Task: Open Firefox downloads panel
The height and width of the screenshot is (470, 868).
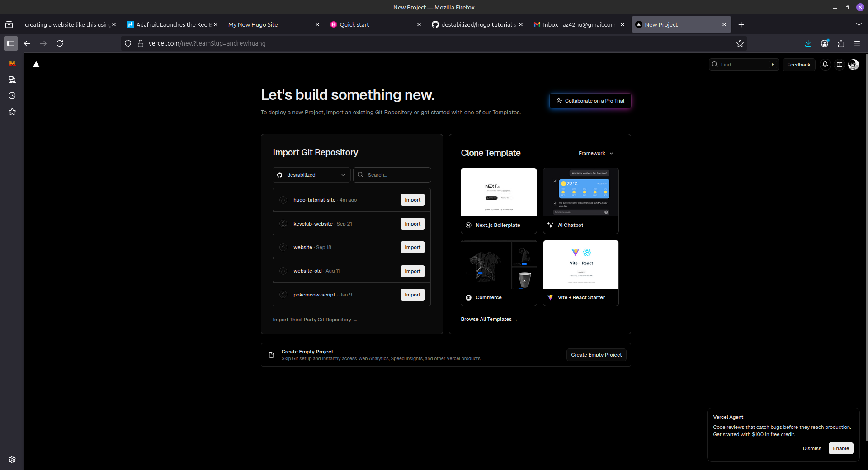Action: pyautogui.click(x=808, y=43)
